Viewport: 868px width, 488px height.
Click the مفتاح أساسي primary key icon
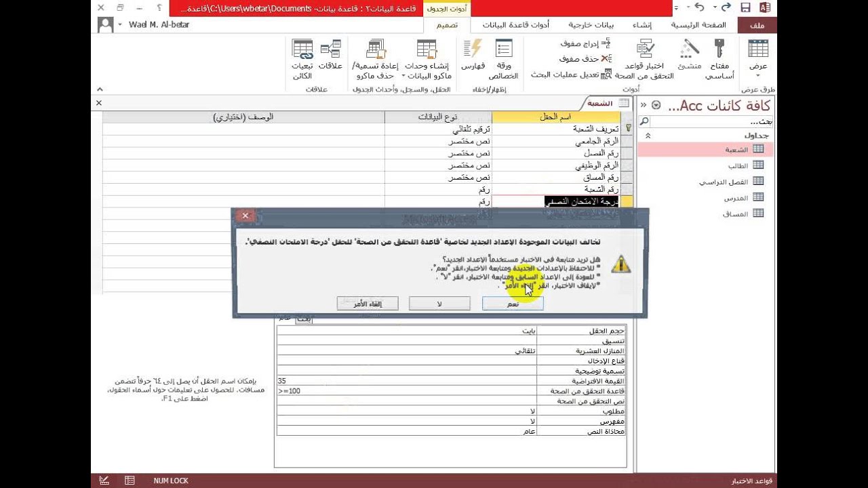(x=719, y=49)
